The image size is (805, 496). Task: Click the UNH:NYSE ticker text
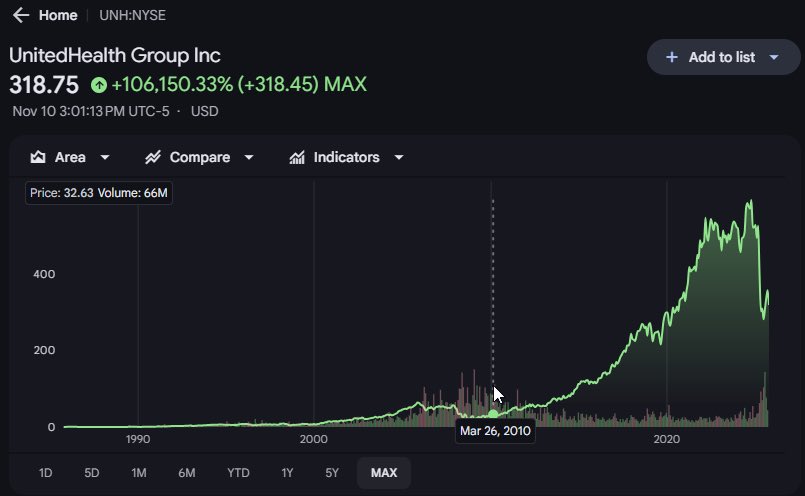[132, 15]
